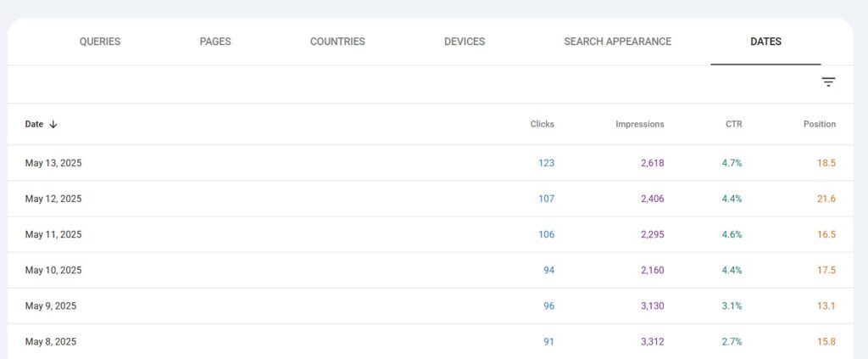The height and width of the screenshot is (359, 868).
Task: Click the Date sort arrow icon
Action: point(53,124)
